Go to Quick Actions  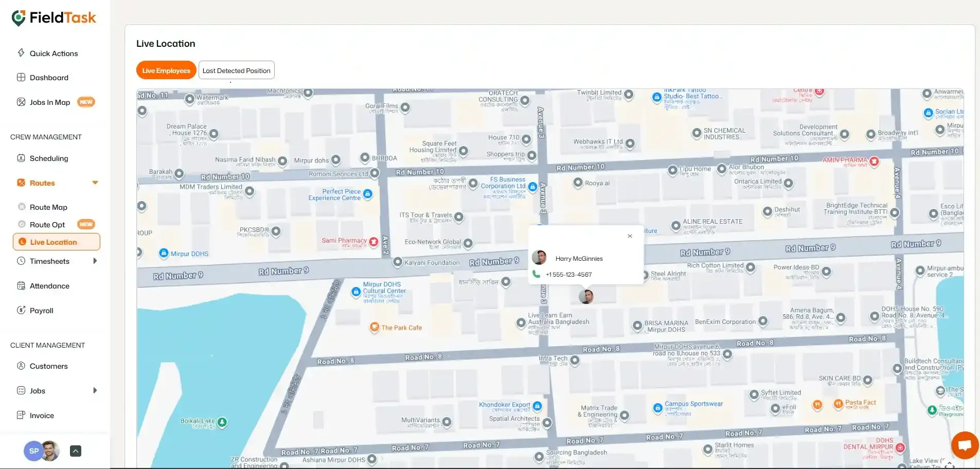tap(54, 53)
